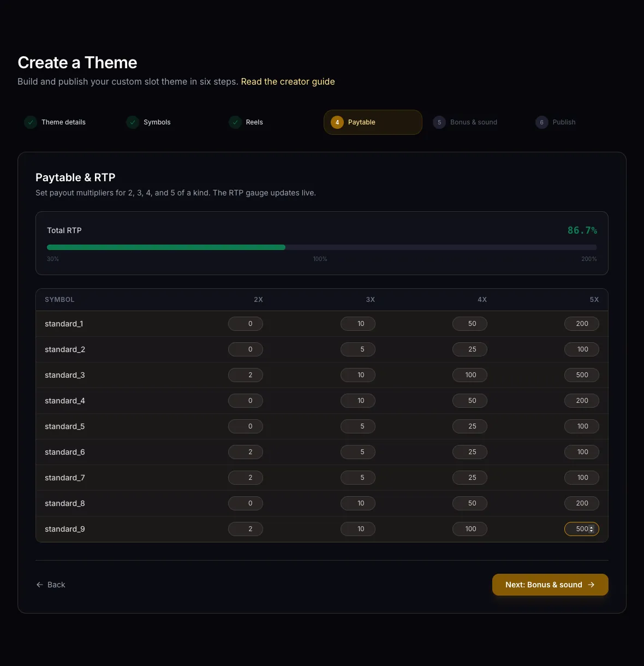Click the Theme details checkmark icon

[31, 122]
